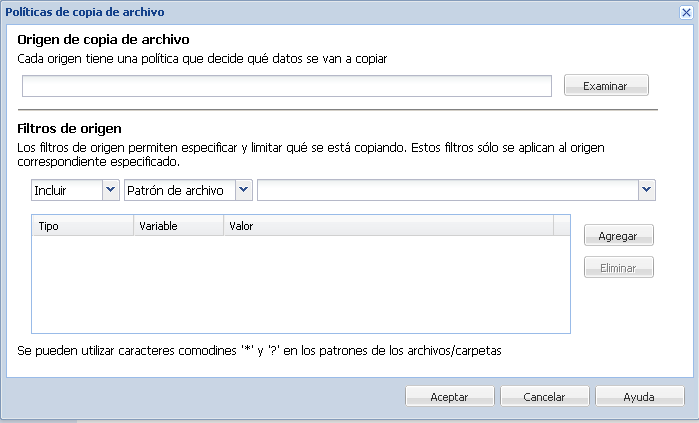Click the Filtros de origen heading

(69, 129)
